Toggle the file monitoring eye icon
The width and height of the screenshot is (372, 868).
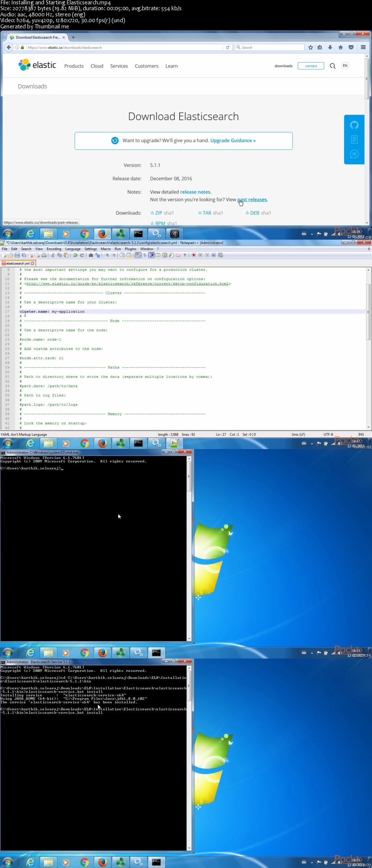tap(185, 255)
